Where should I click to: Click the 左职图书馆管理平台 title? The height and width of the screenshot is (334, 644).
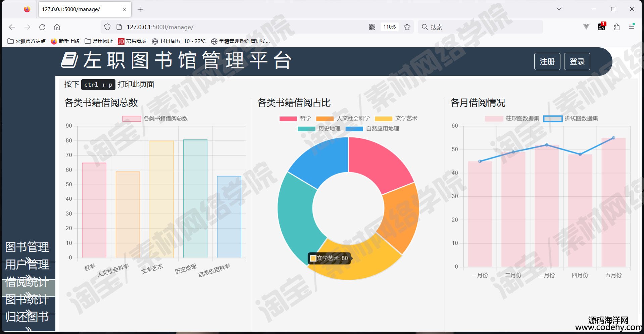pyautogui.click(x=188, y=60)
